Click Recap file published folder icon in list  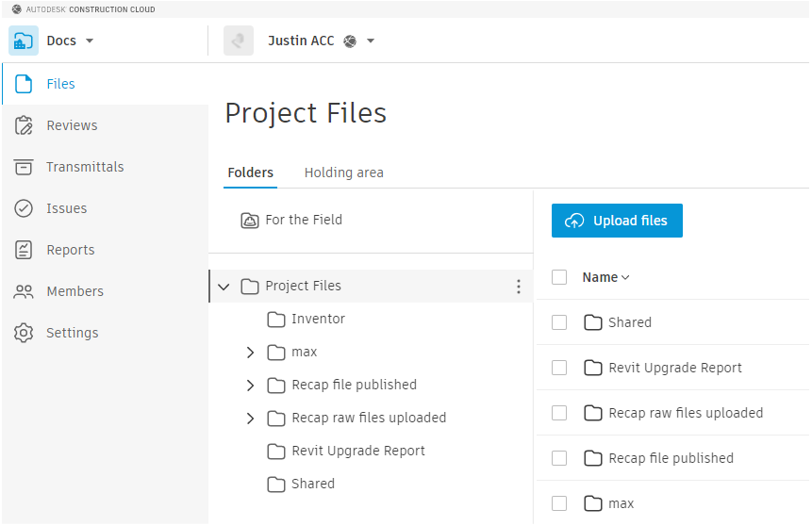coord(593,458)
